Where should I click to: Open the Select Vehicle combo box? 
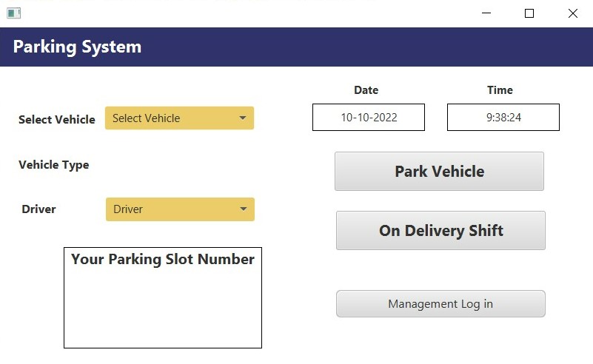(x=170, y=118)
